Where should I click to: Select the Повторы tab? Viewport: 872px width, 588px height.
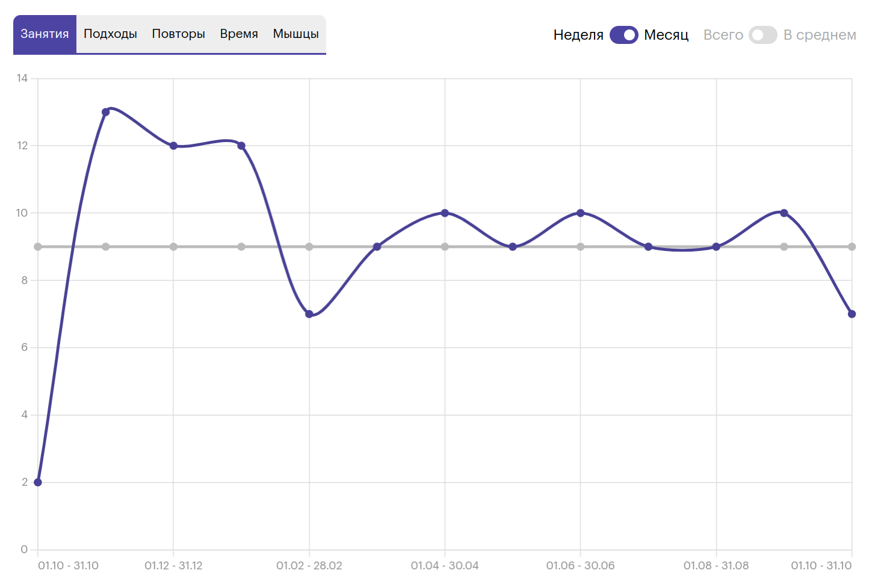(178, 34)
